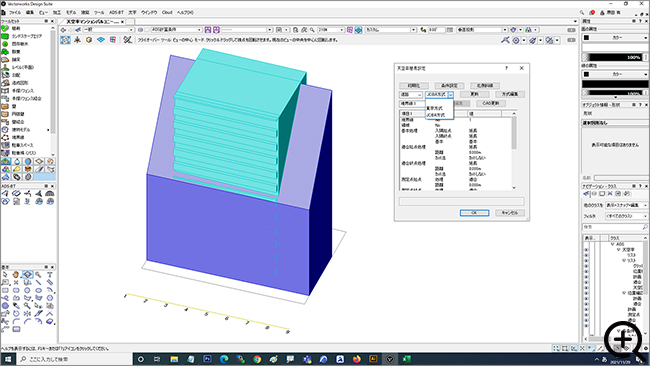Open the Flyover tool preferences icon
This screenshot has height=366, width=650.
click(x=127, y=40)
